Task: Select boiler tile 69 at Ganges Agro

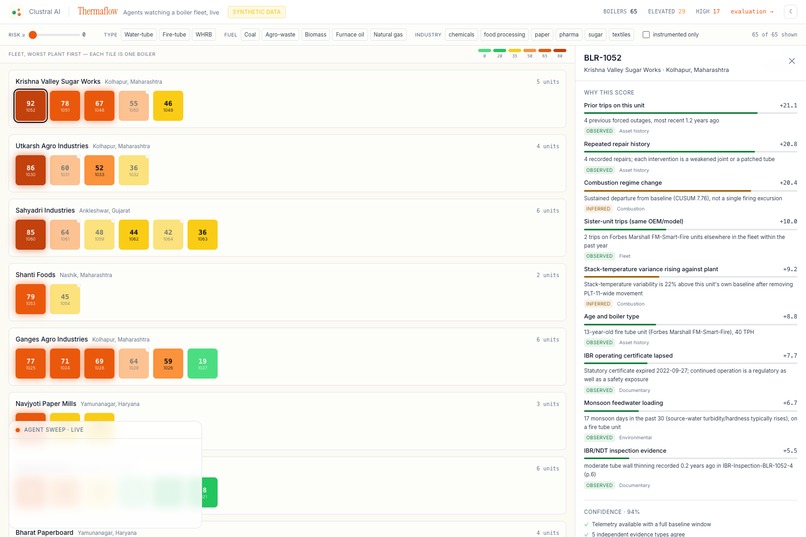Action: click(99, 363)
